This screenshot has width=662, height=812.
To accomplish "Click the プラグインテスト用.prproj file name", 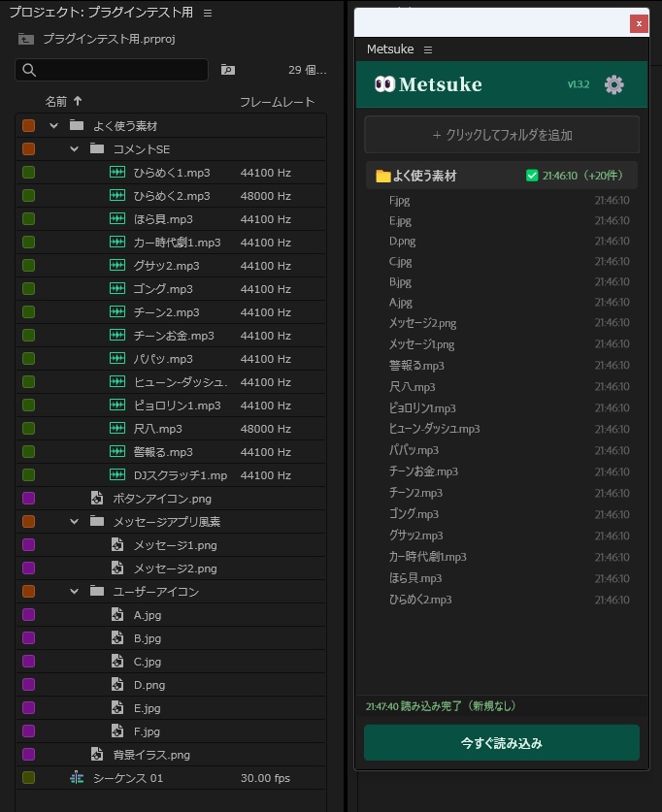I will (x=110, y=39).
